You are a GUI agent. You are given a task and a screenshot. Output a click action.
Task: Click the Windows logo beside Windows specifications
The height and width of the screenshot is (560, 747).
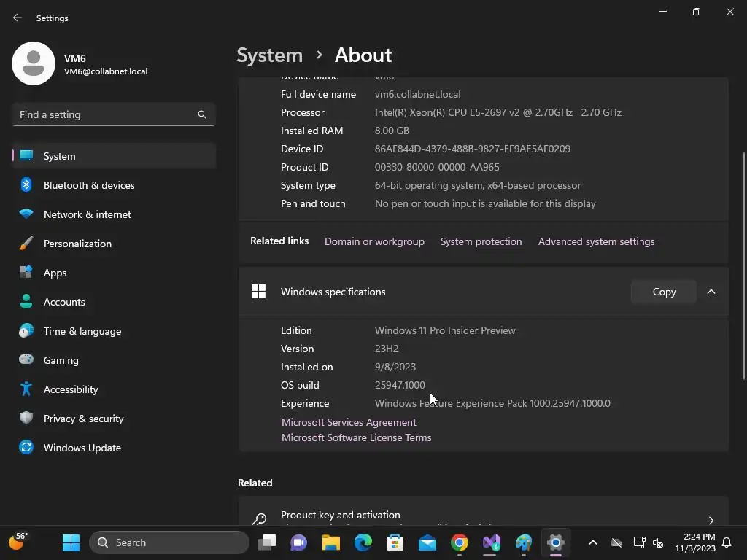259,292
